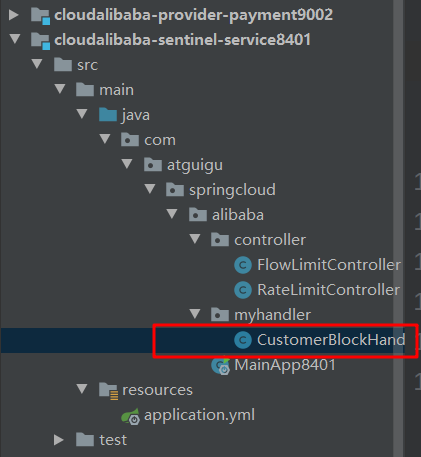The width and height of the screenshot is (421, 457).
Task: Click the application.yml Spring config icon
Action: (x=130, y=416)
